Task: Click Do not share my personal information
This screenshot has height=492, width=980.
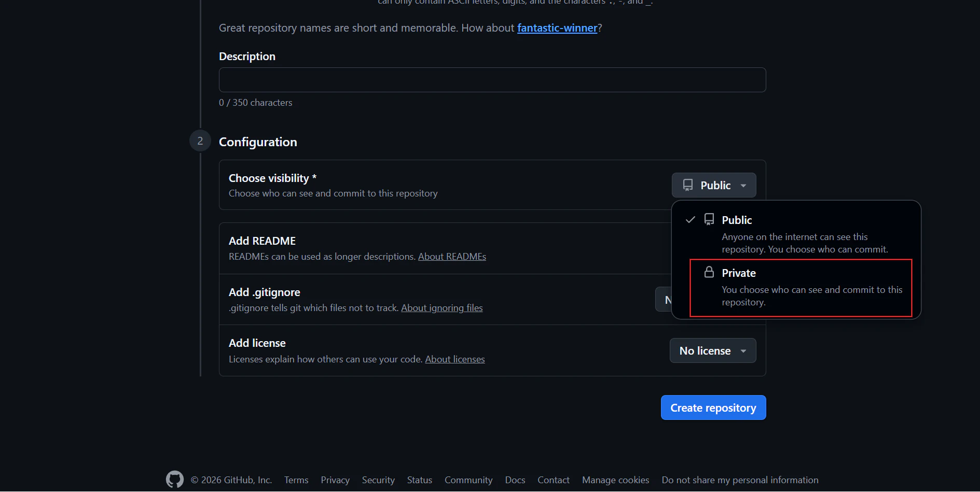Action: click(740, 480)
